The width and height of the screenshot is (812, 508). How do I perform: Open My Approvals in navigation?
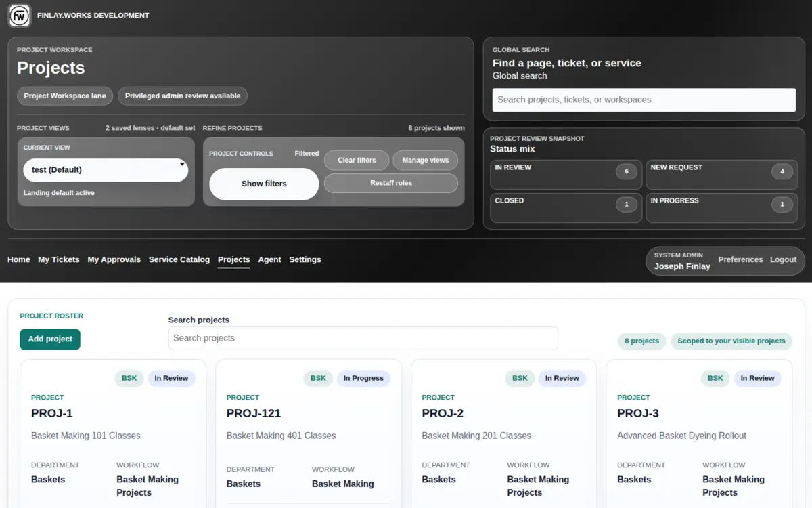click(x=114, y=259)
